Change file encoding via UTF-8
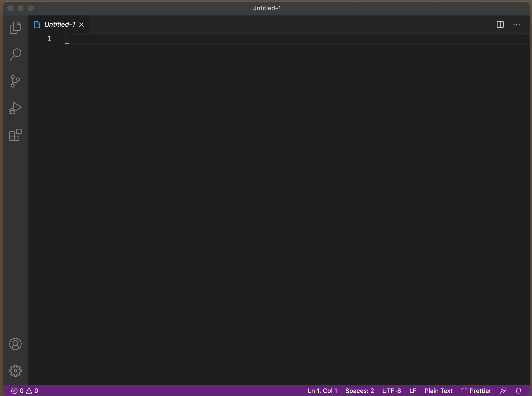The image size is (532, 396). (x=391, y=391)
